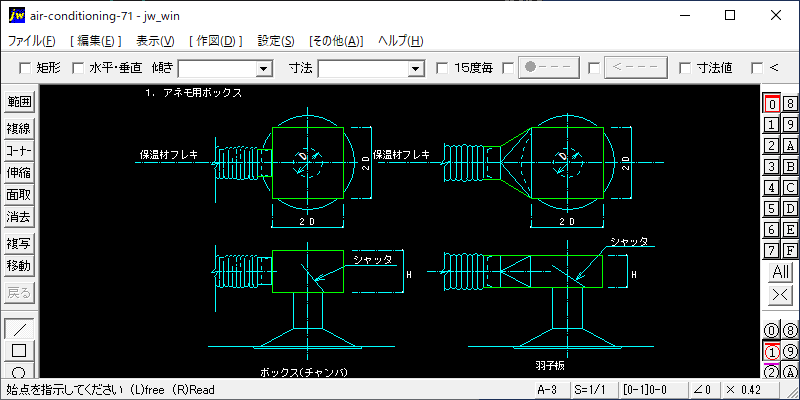Click the ∠0 angle status button
The height and width of the screenshot is (400, 800).
703,390
